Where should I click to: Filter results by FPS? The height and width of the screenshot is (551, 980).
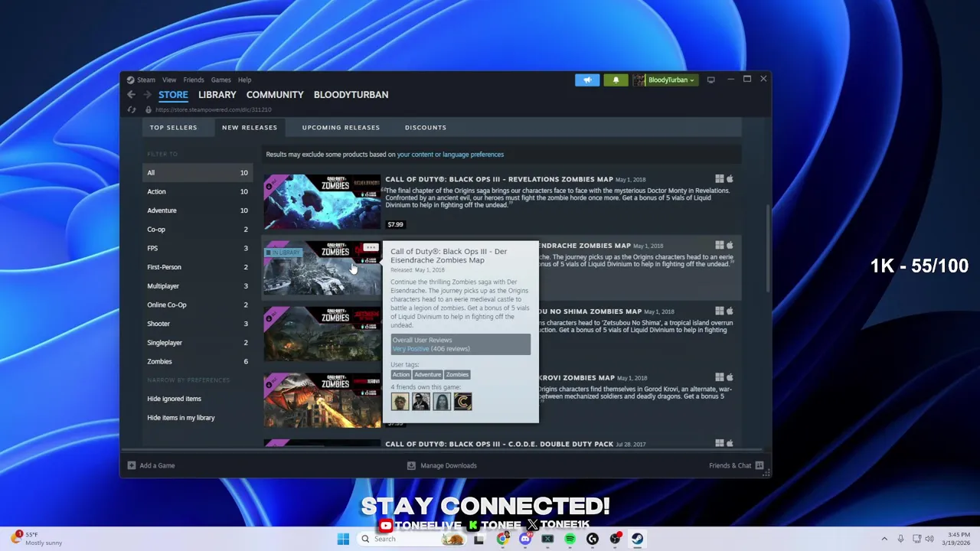198,248
